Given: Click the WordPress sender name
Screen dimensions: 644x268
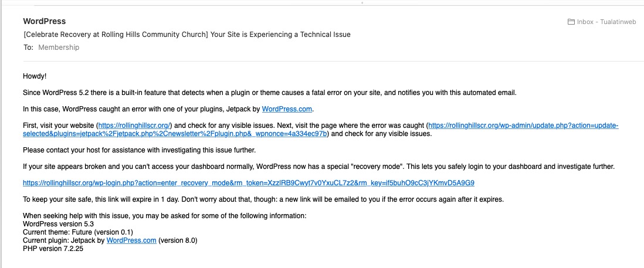Looking at the screenshot, I should [45, 22].
